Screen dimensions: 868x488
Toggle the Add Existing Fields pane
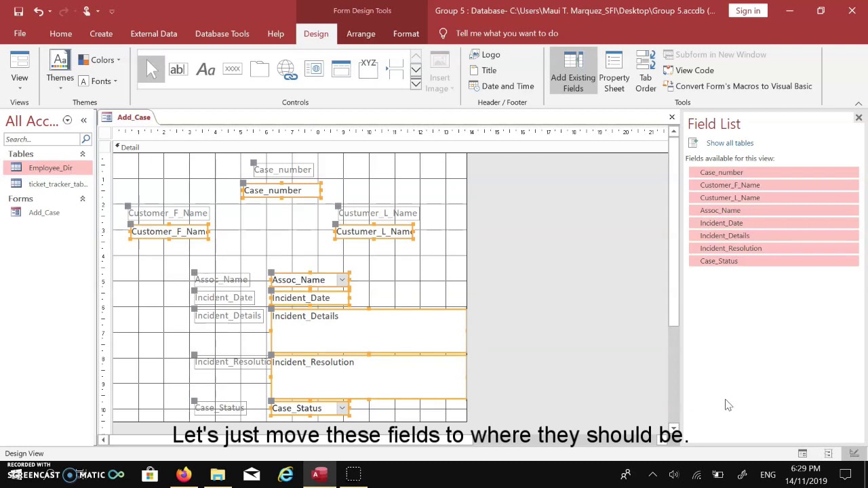tap(573, 72)
